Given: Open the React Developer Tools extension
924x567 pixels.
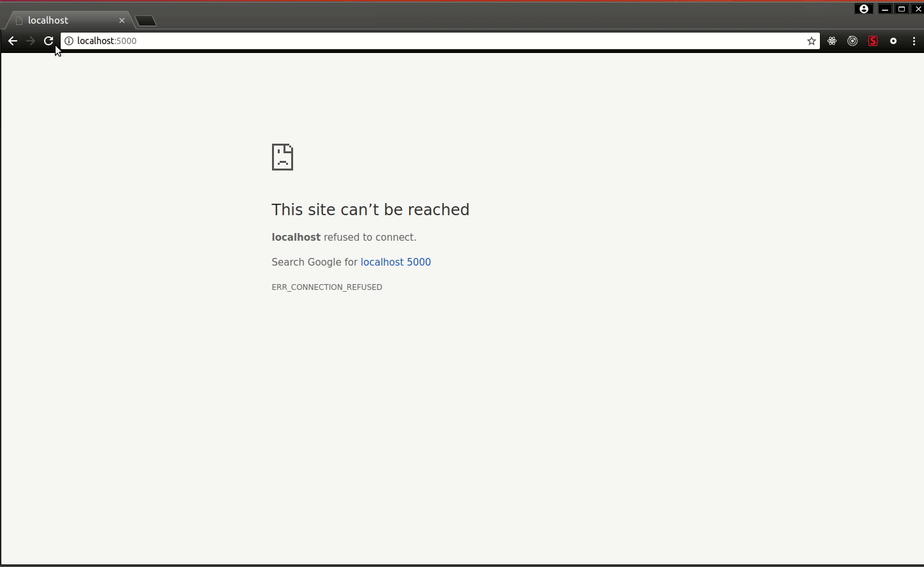Looking at the screenshot, I should 831,41.
